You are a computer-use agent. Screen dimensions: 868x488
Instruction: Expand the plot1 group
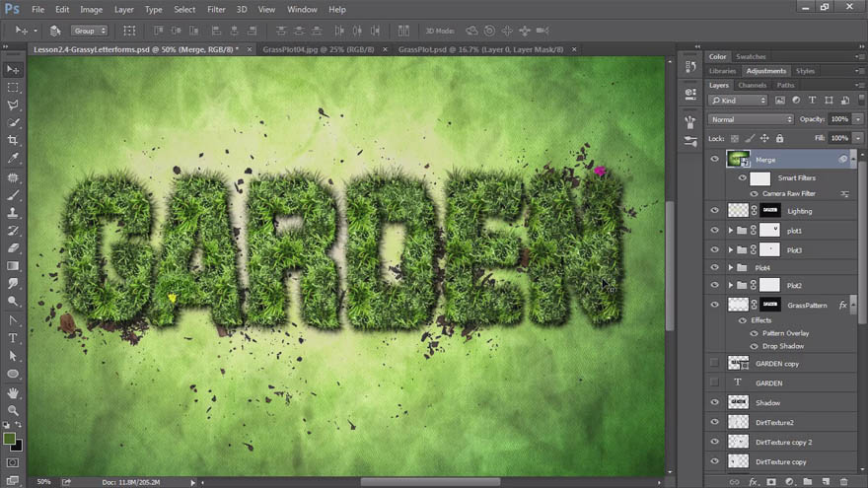click(731, 230)
